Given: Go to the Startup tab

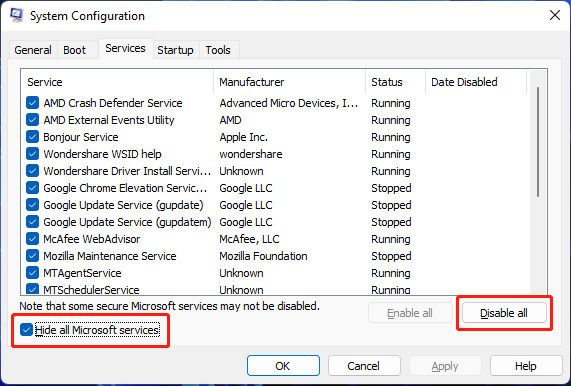Looking at the screenshot, I should tap(176, 50).
